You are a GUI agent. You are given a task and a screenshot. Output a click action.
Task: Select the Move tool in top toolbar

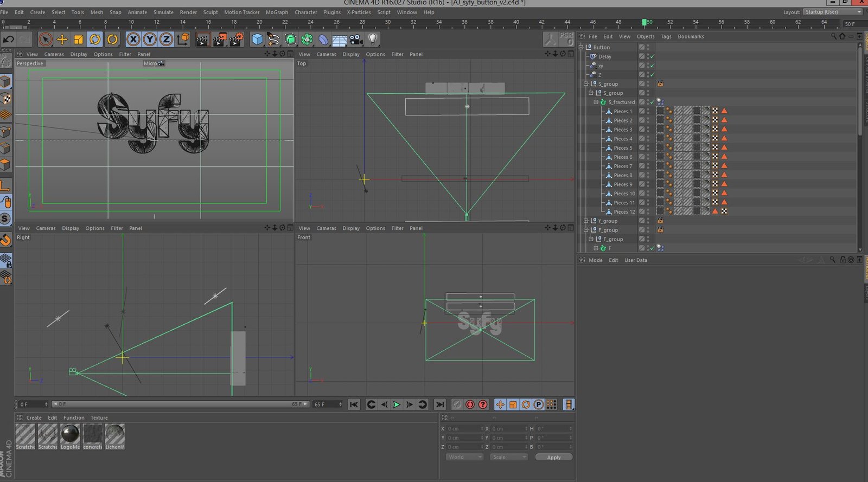coord(62,39)
